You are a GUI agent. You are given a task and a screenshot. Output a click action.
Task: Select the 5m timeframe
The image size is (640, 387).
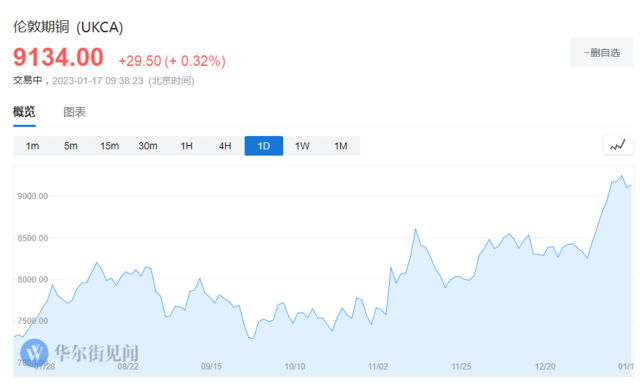71,146
